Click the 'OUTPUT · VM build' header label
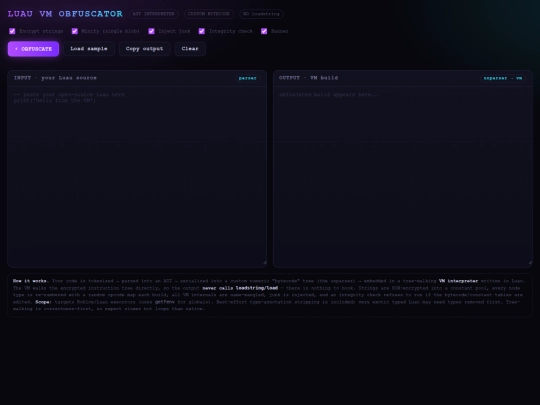Screen dimensions: 540x405 (x=309, y=78)
